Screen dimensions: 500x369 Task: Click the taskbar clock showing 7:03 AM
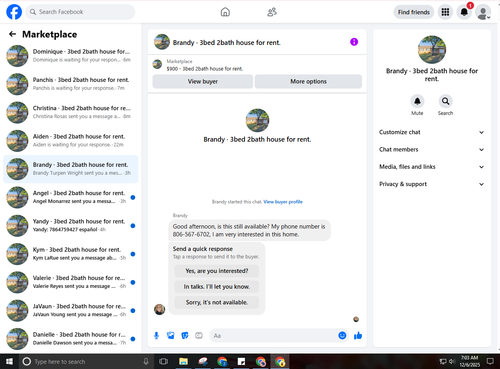tap(469, 361)
